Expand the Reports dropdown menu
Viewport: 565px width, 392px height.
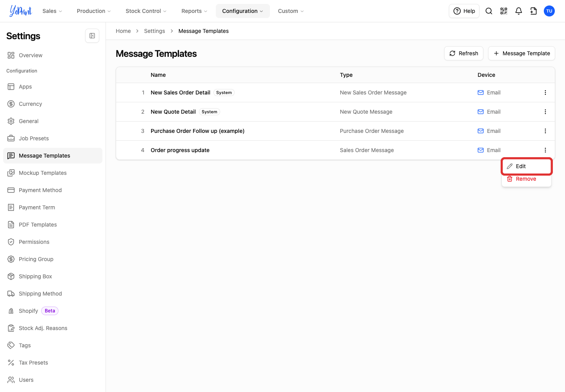[194, 11]
